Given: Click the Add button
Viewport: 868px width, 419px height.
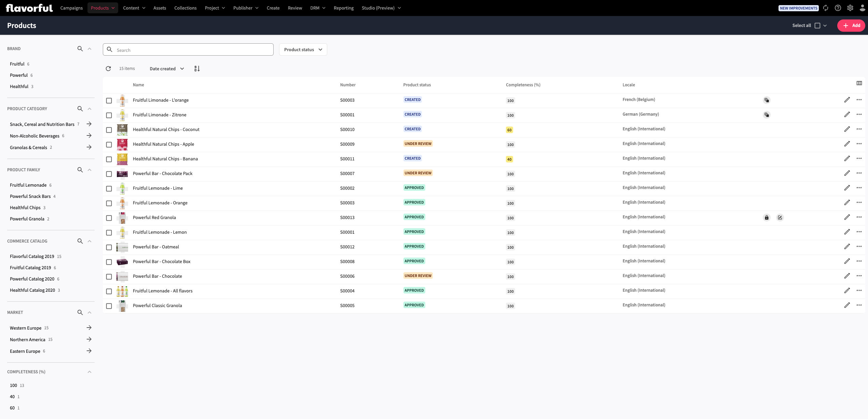Looking at the screenshot, I should (851, 26).
